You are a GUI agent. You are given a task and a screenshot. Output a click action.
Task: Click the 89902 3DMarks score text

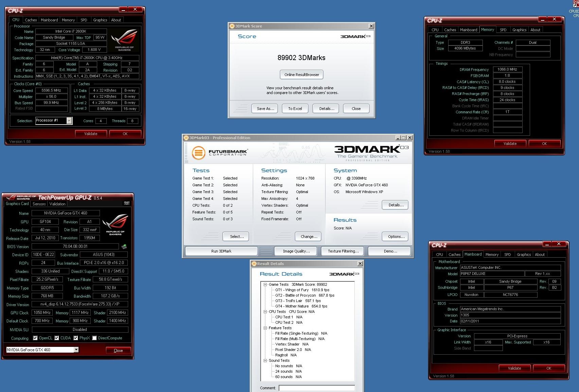301,58
